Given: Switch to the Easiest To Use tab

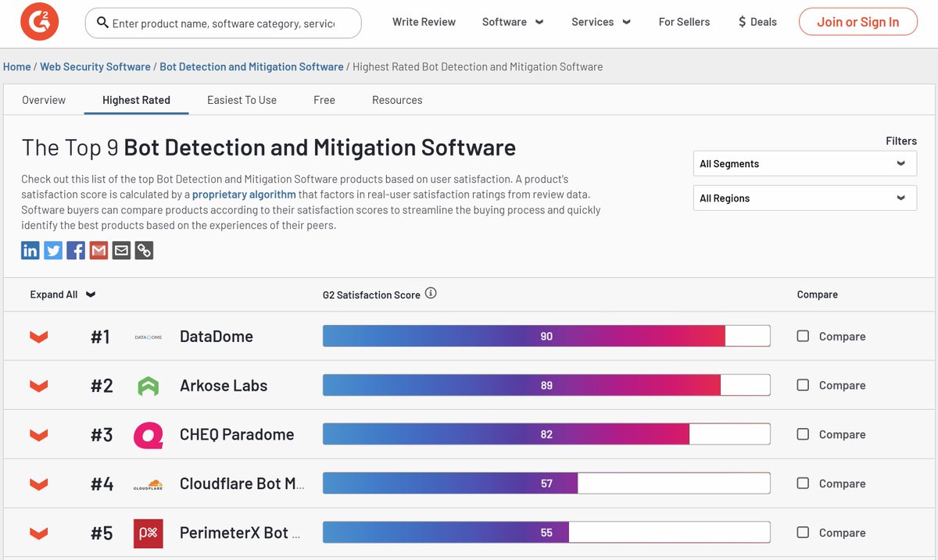Looking at the screenshot, I should [x=242, y=100].
